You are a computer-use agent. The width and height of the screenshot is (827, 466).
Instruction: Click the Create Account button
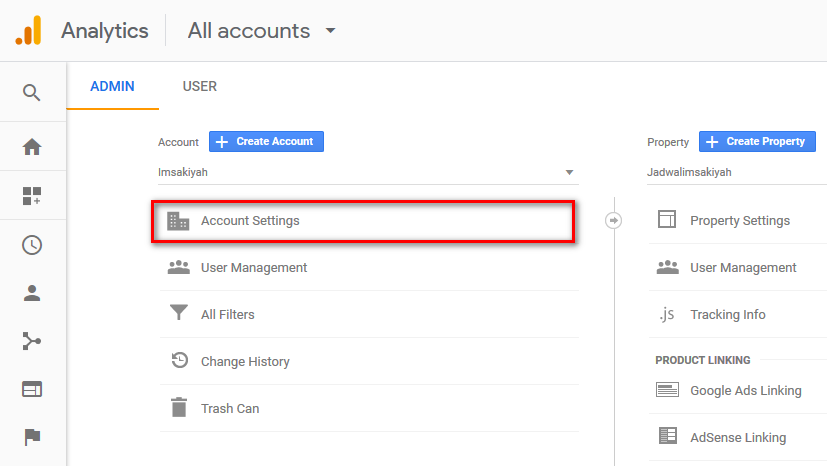266,142
